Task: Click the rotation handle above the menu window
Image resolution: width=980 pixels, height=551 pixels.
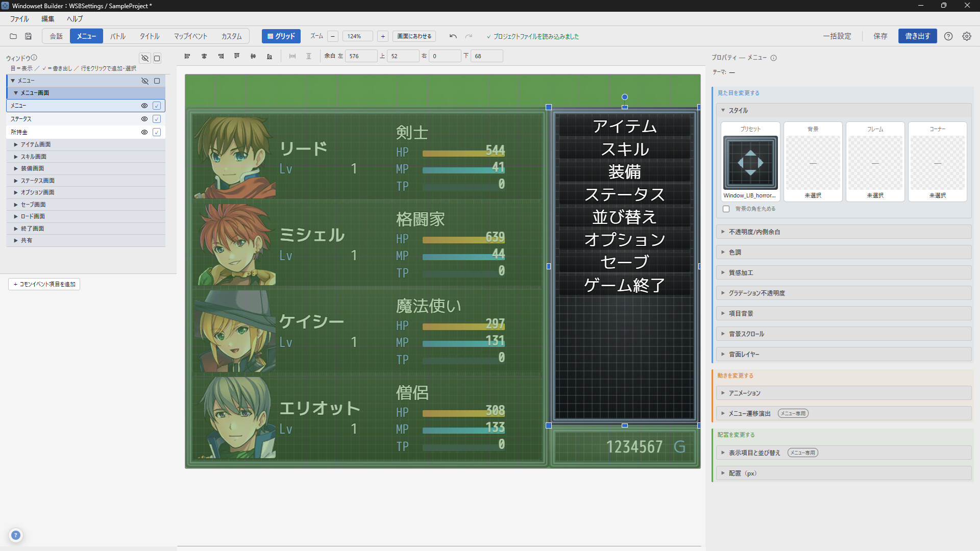Action: (x=625, y=97)
